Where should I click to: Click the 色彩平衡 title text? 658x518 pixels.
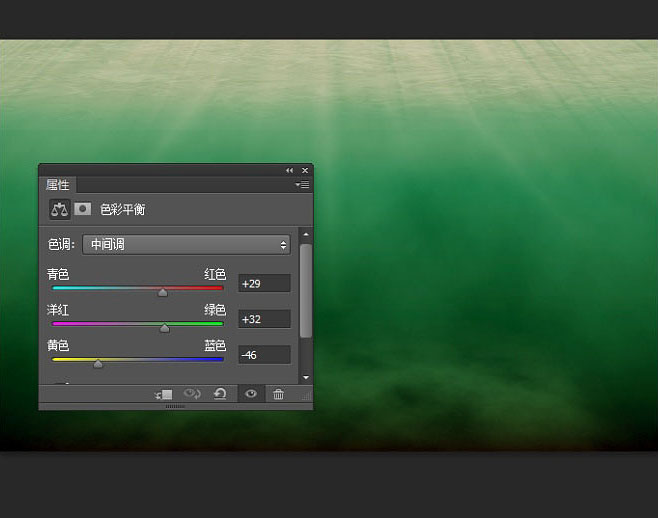(123, 209)
